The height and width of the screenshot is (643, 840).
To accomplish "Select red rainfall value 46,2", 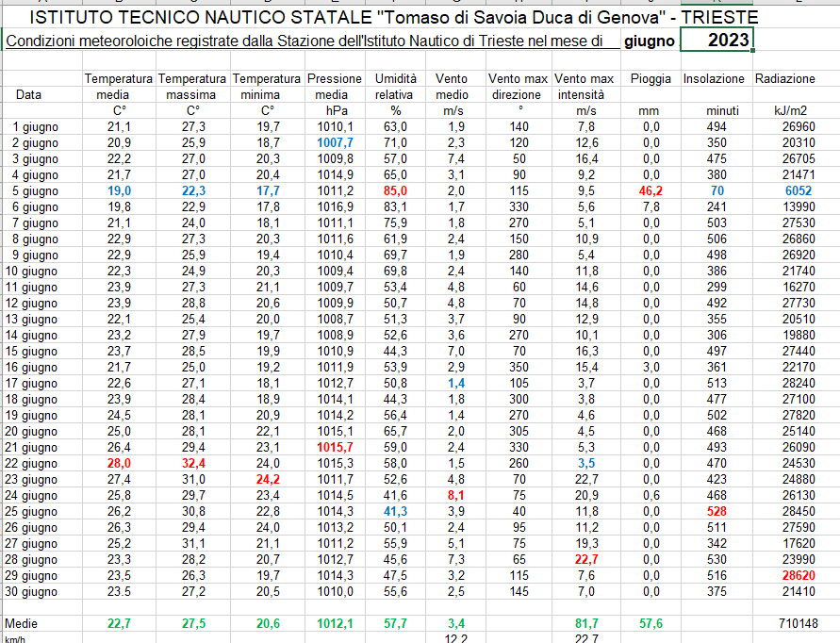I will (651, 191).
